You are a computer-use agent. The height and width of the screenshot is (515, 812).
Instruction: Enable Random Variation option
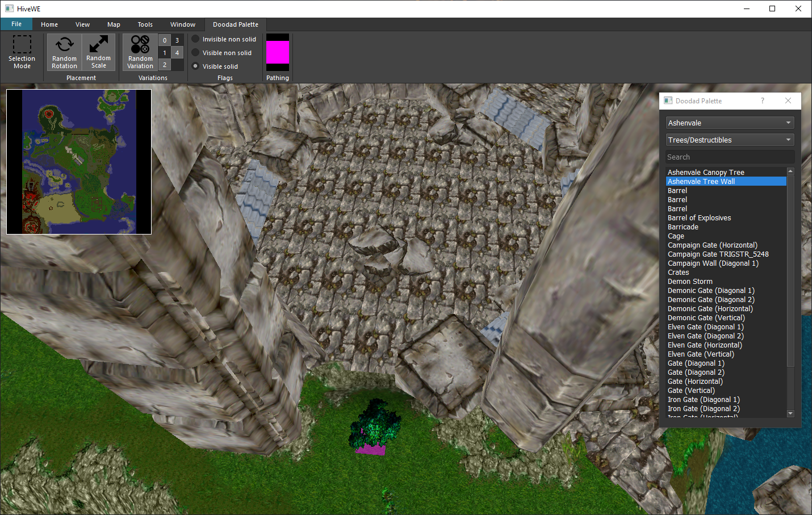(x=140, y=52)
